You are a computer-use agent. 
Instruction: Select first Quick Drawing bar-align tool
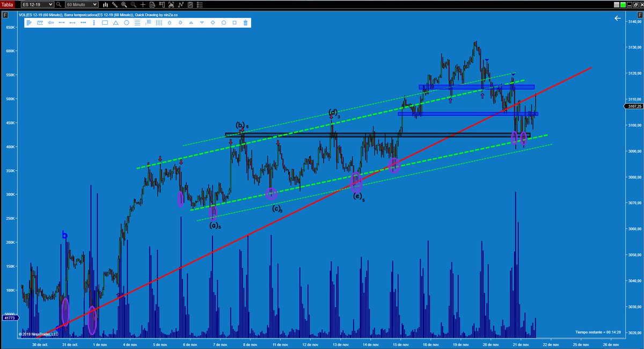[29, 23]
